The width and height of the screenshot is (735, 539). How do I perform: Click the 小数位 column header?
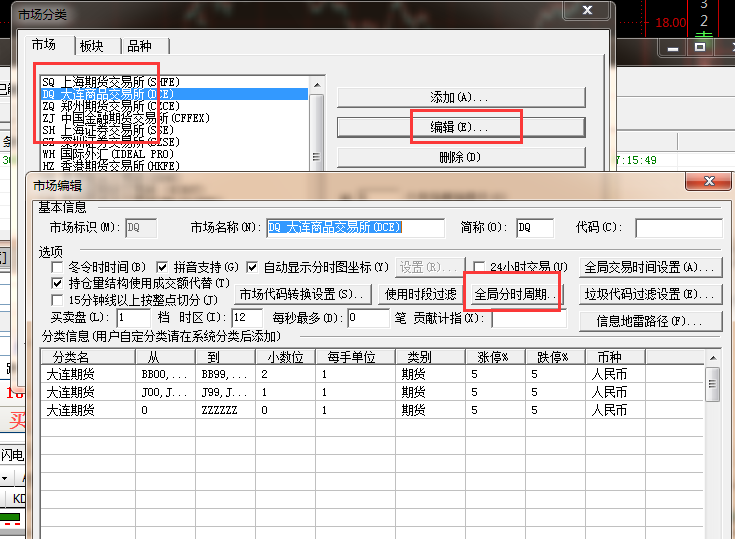[285, 357]
